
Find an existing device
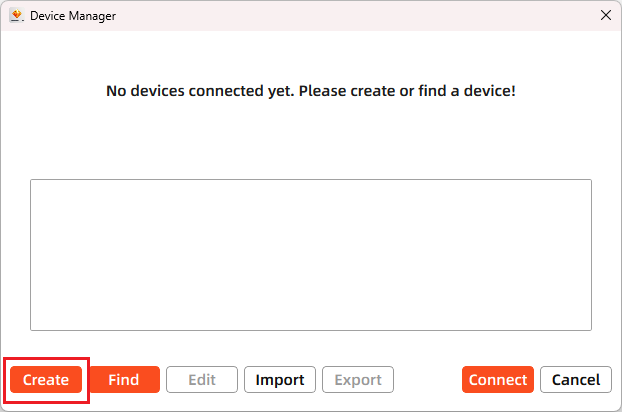tap(124, 380)
